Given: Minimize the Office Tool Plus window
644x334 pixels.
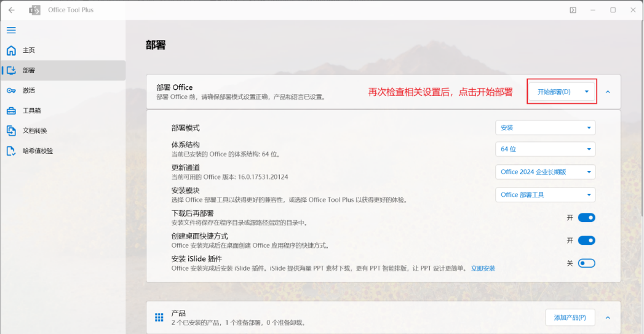Looking at the screenshot, I should point(593,10).
